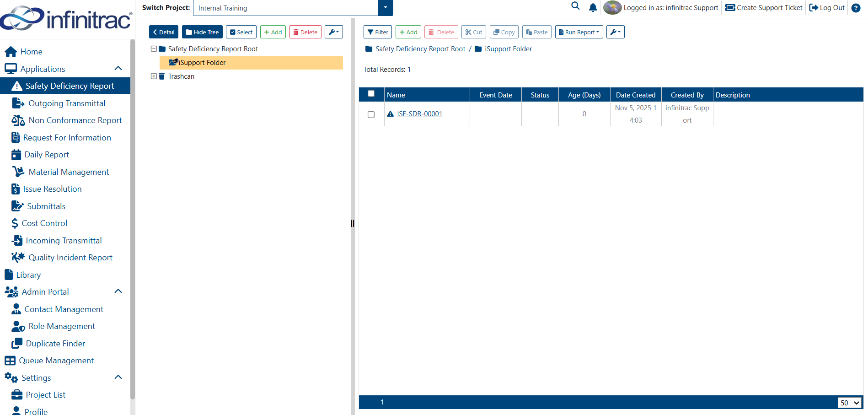Click Hide Tree button
Screen dimensions: 868x415
click(x=202, y=32)
